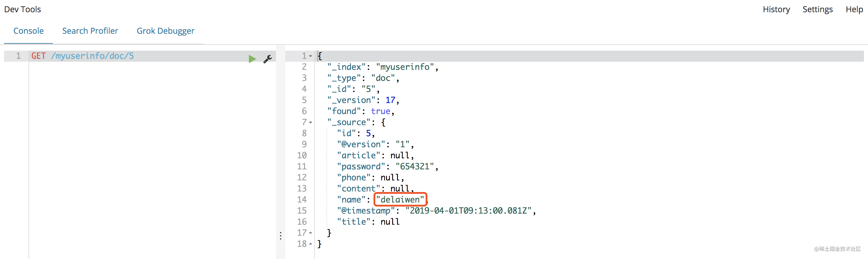The height and width of the screenshot is (259, 868).
Task: Click fold marker at line 18
Action: click(310, 244)
